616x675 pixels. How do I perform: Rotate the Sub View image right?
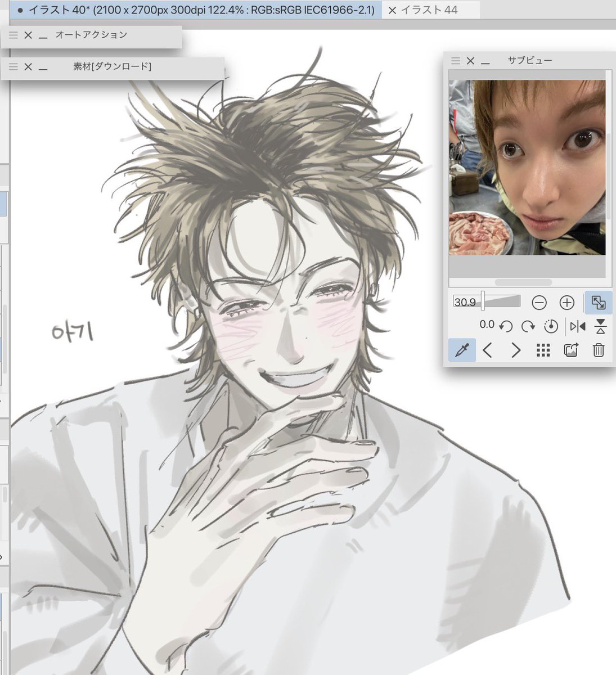pyautogui.click(x=528, y=326)
